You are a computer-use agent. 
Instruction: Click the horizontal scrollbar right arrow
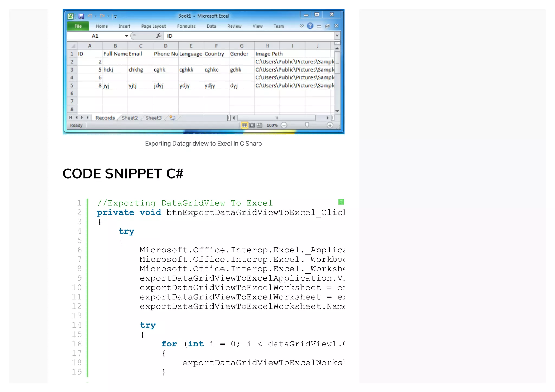tap(327, 118)
